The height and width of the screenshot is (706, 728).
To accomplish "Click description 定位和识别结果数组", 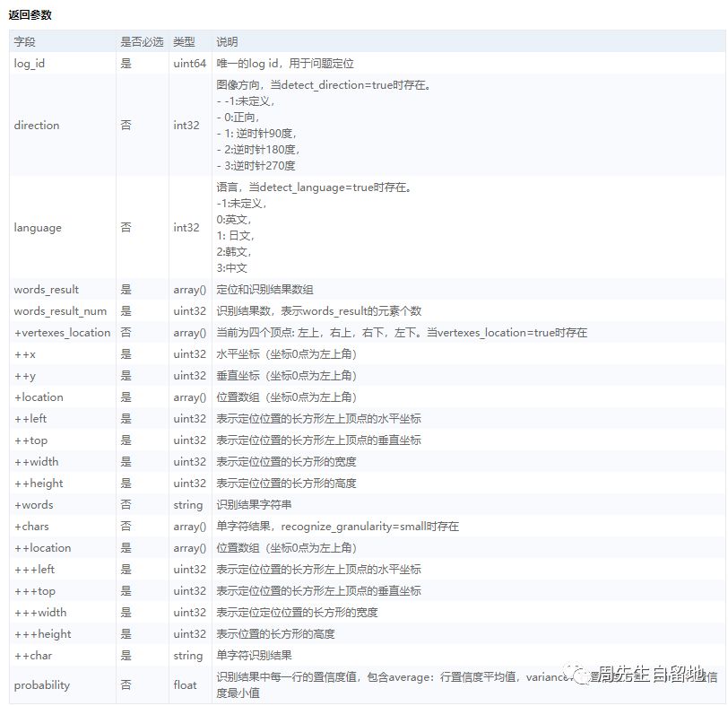I will pos(264,290).
